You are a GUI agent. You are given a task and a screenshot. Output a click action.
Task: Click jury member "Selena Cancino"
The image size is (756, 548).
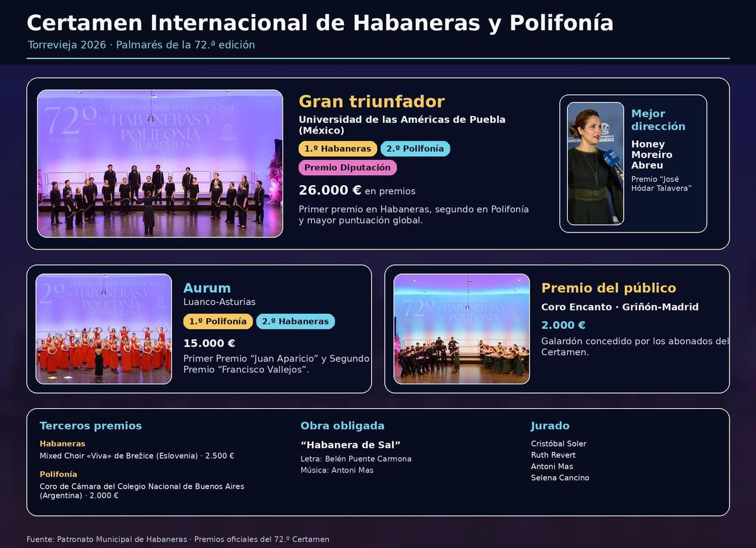pyautogui.click(x=560, y=477)
